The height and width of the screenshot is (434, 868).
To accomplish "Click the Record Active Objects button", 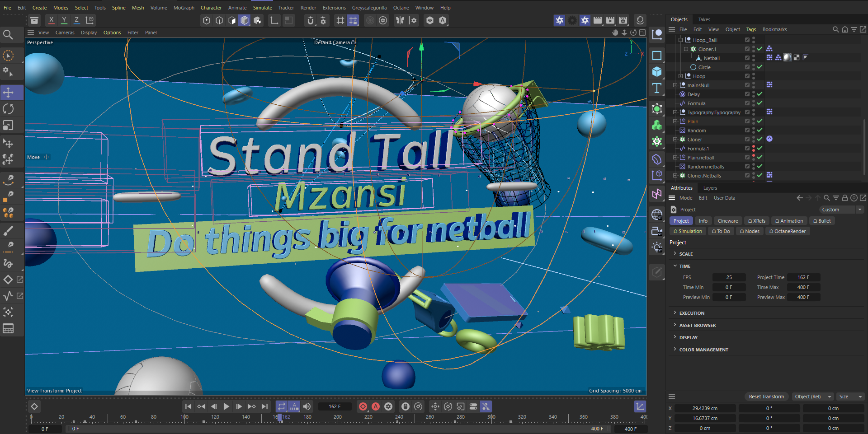I will (363, 406).
